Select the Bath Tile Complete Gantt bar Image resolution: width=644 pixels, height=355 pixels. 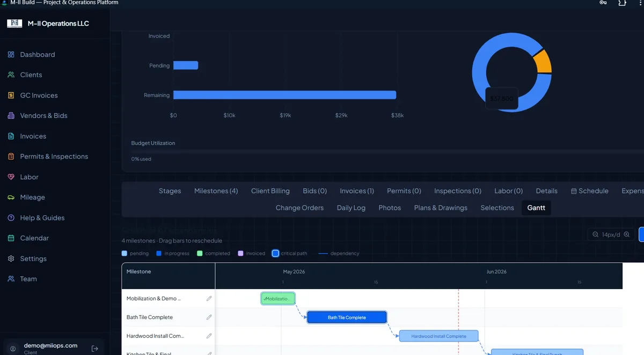coord(347,317)
